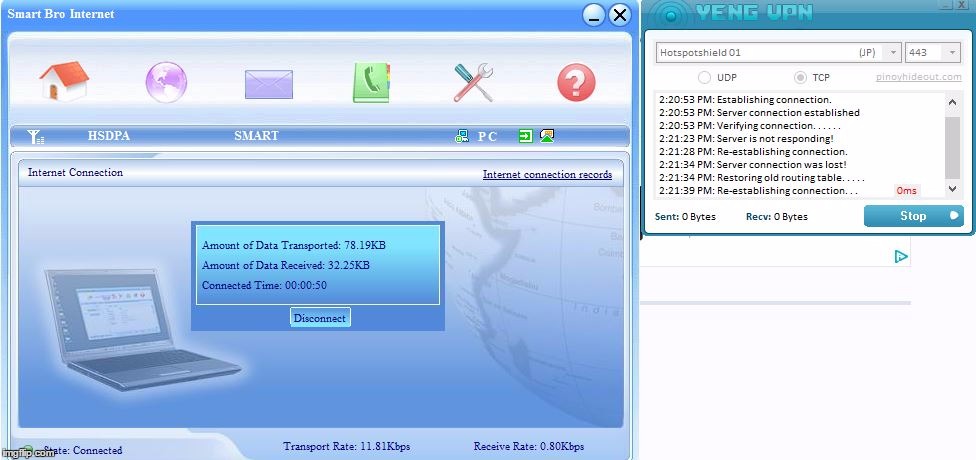Click the Recv: 0 Bytes counter
The image size is (976, 460).
click(777, 217)
